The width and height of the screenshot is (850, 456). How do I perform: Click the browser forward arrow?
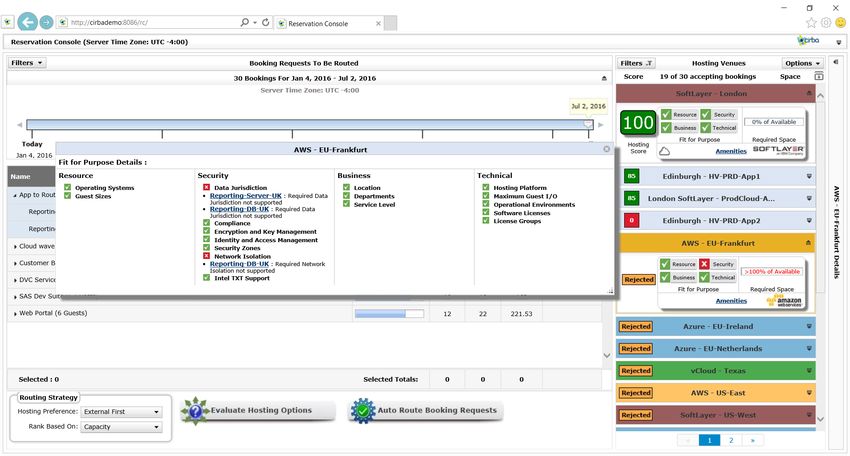(x=47, y=22)
